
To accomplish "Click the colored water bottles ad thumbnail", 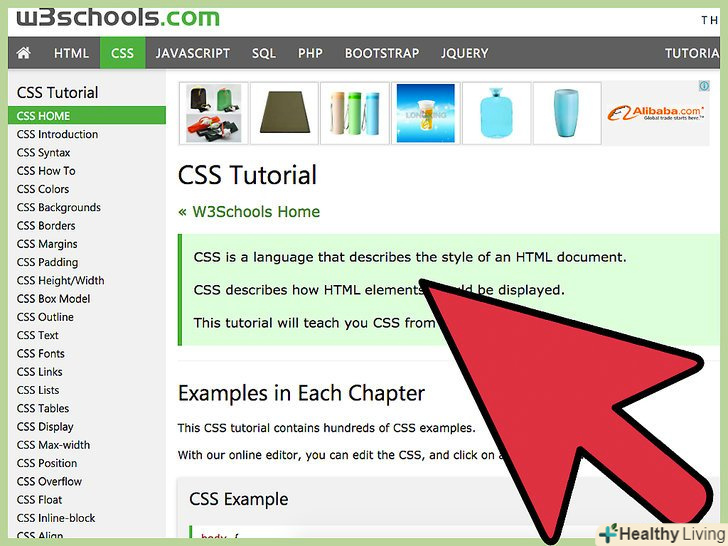I will pos(355,113).
